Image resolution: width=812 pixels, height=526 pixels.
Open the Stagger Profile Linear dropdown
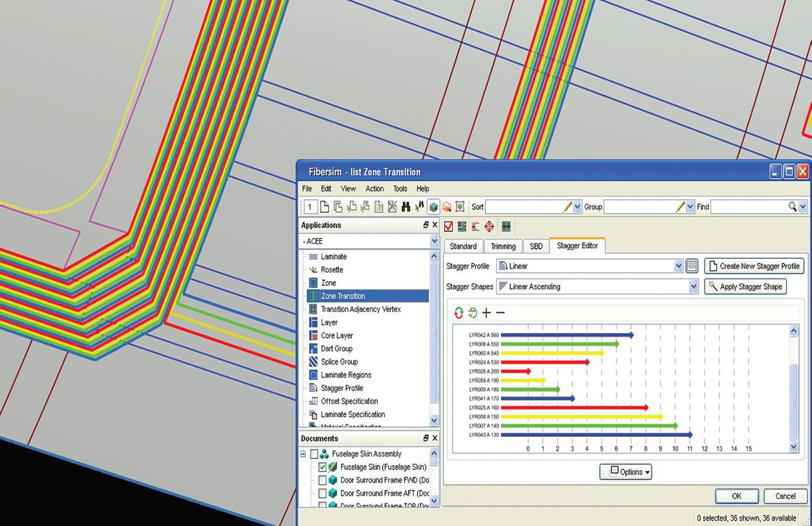click(x=678, y=266)
